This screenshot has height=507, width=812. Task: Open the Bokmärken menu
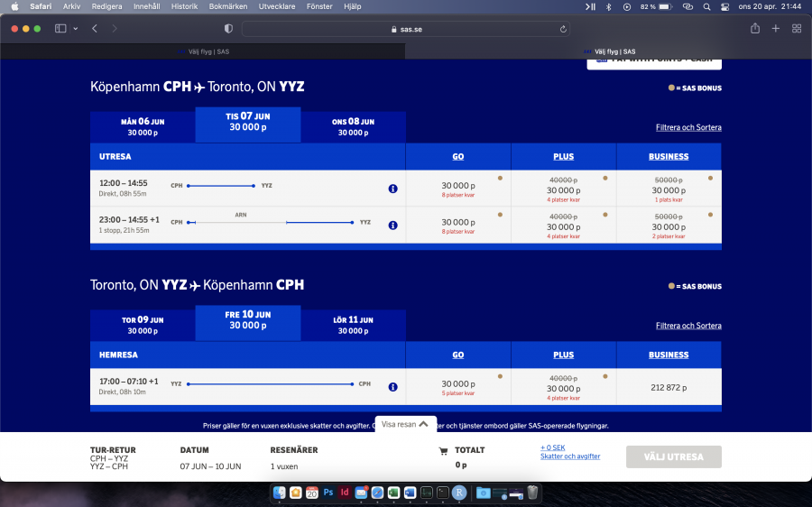click(228, 6)
